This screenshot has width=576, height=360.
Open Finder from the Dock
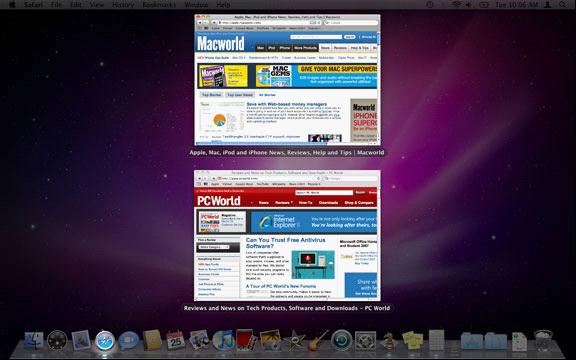coord(33,341)
